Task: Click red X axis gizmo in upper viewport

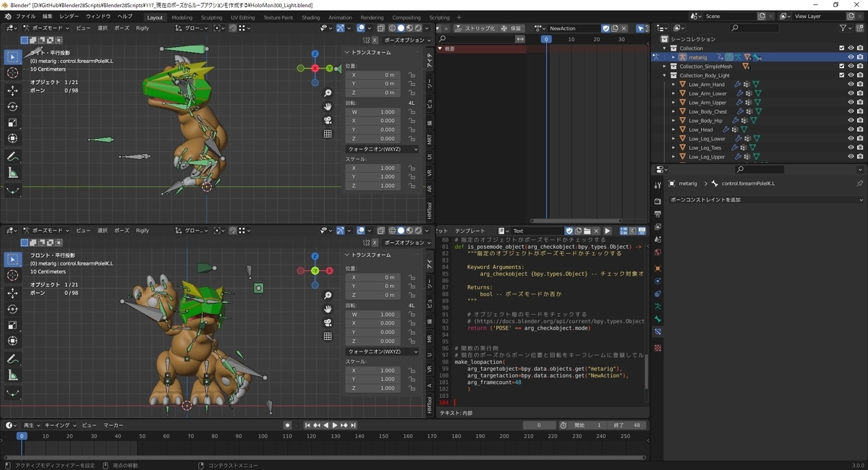Action: pyautogui.click(x=315, y=68)
